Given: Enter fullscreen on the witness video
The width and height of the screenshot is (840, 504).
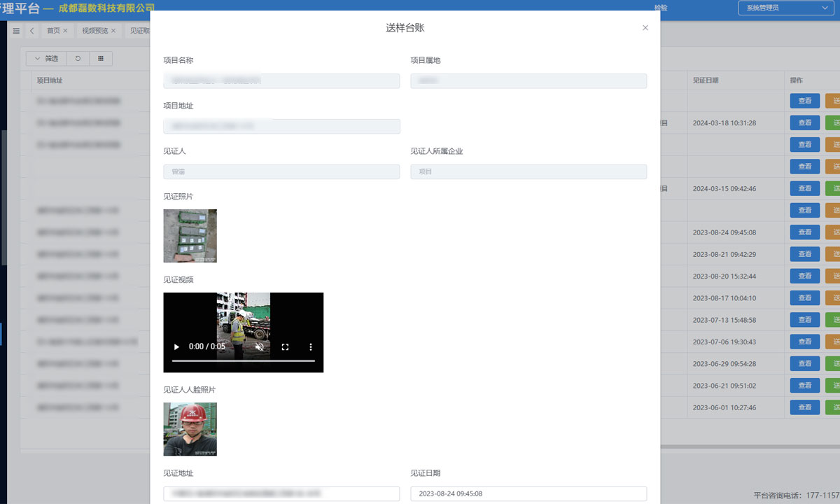Looking at the screenshot, I should [x=285, y=346].
